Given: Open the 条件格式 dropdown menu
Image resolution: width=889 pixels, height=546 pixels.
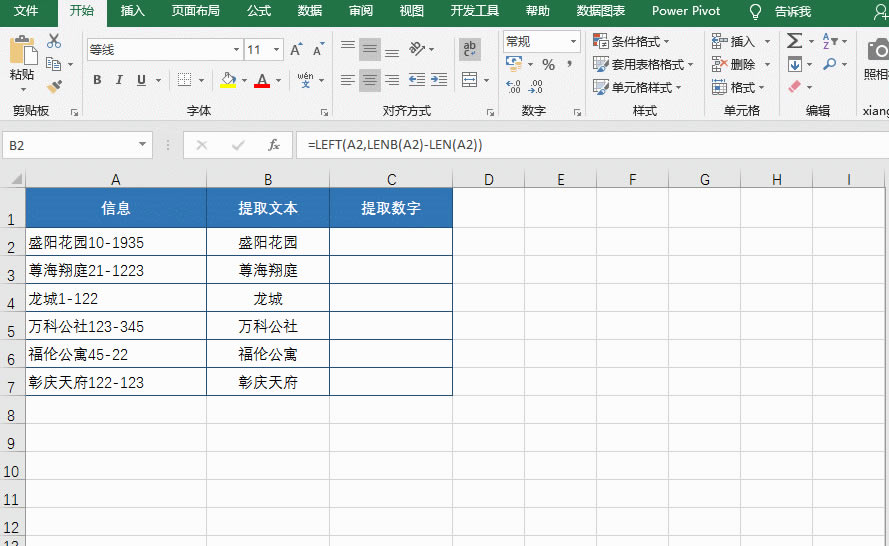Looking at the screenshot, I should coord(631,41).
